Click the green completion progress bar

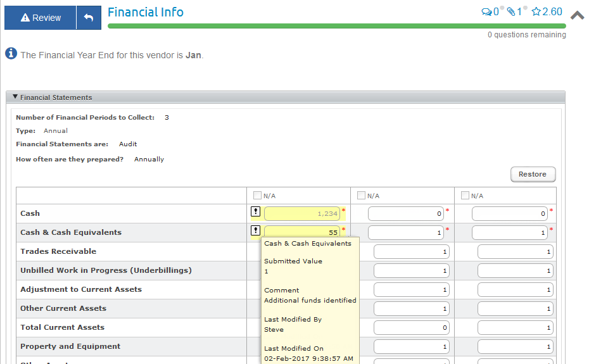tap(336, 26)
